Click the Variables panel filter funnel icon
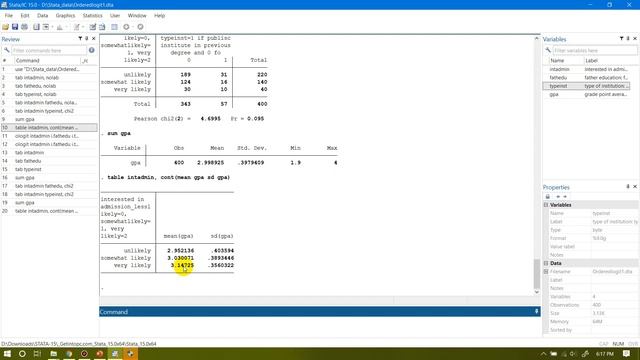640x360 pixels. (x=621, y=38)
